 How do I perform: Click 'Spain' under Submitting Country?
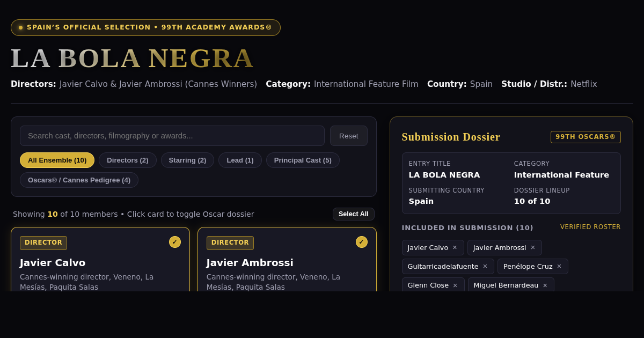421,201
